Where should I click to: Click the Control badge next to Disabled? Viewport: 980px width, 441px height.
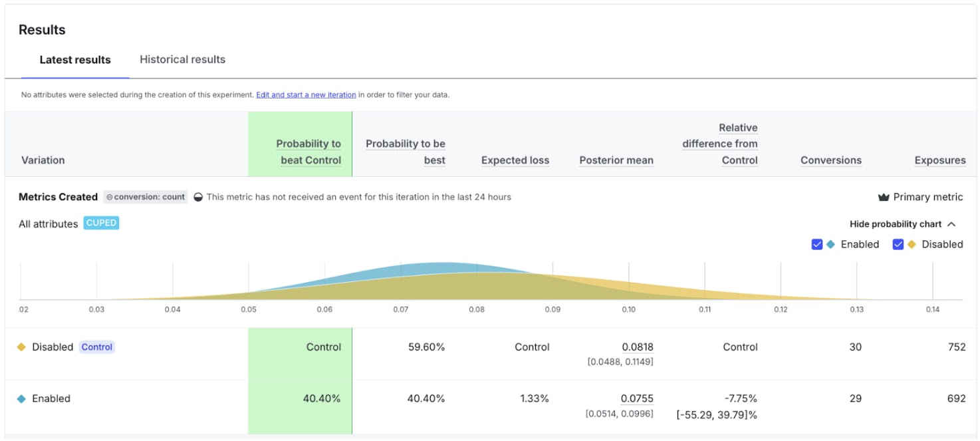[x=97, y=347]
